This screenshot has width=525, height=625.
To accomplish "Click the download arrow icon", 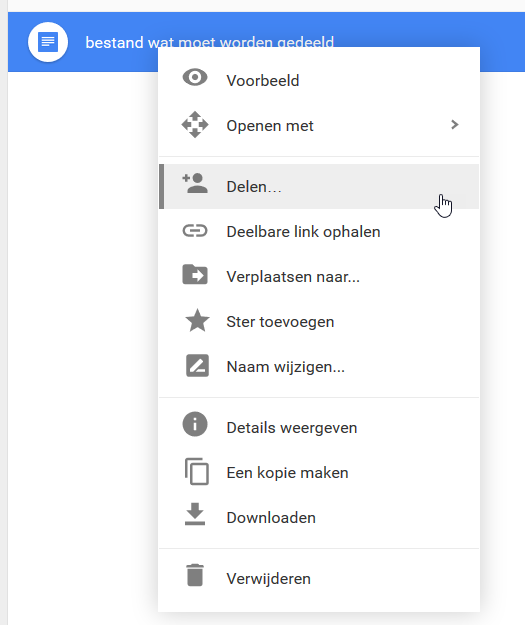I will pyautogui.click(x=195, y=514).
